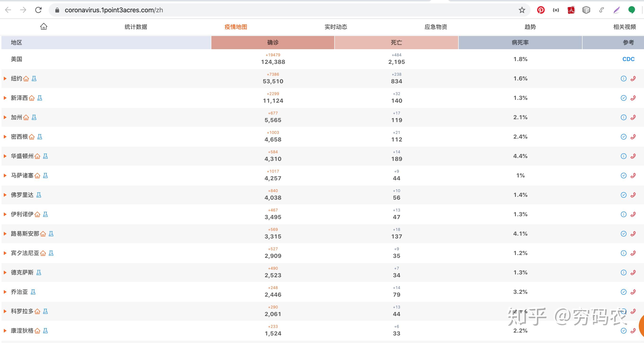Open the CDC reference link

(x=628, y=59)
